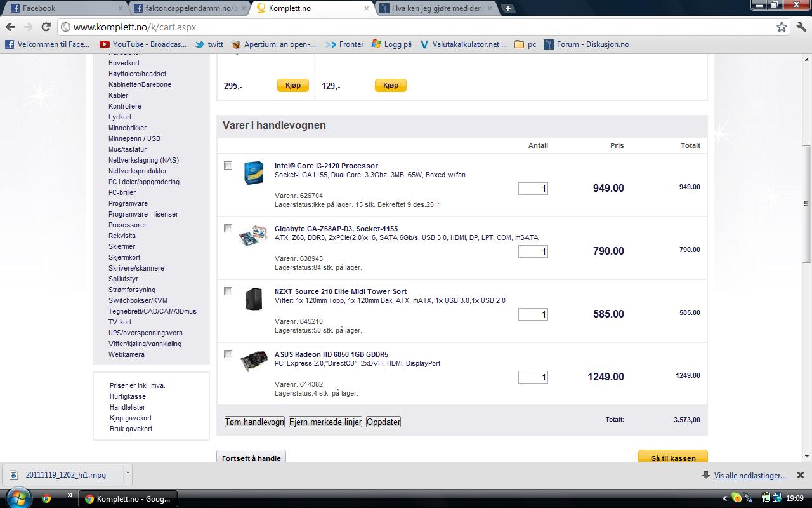Image resolution: width=812 pixels, height=508 pixels.
Task: Go back with the browser back arrow
Action: (10, 27)
